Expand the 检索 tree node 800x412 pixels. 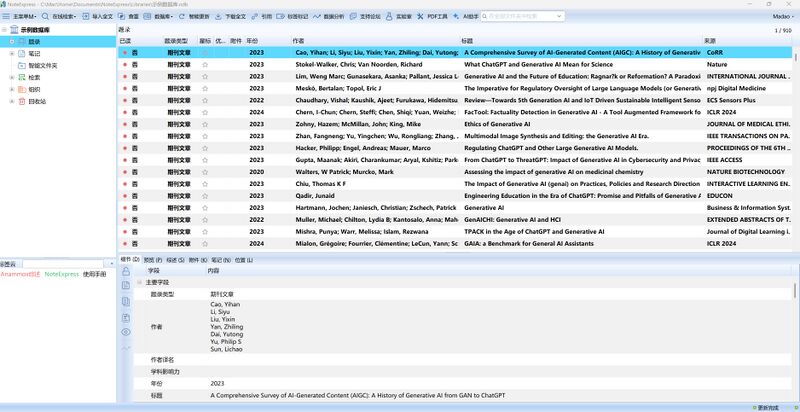click(12, 78)
